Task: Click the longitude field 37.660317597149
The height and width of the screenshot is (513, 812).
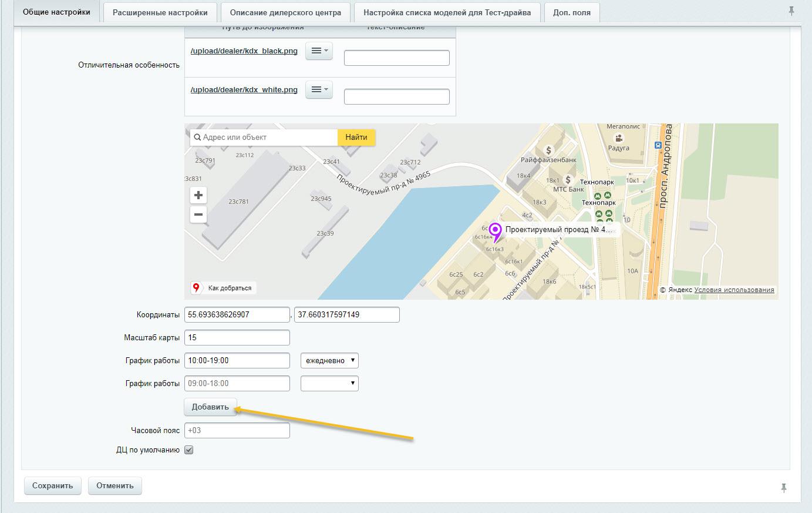Action: 347,315
